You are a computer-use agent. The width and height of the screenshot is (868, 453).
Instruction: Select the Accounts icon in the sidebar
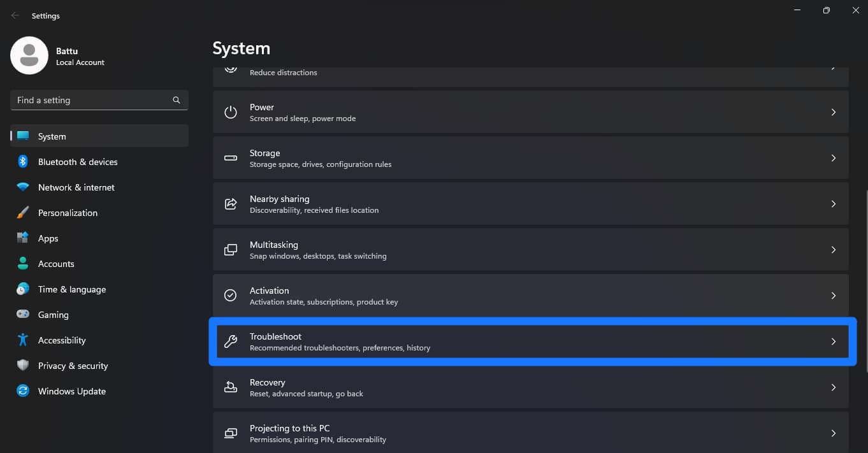(x=23, y=264)
